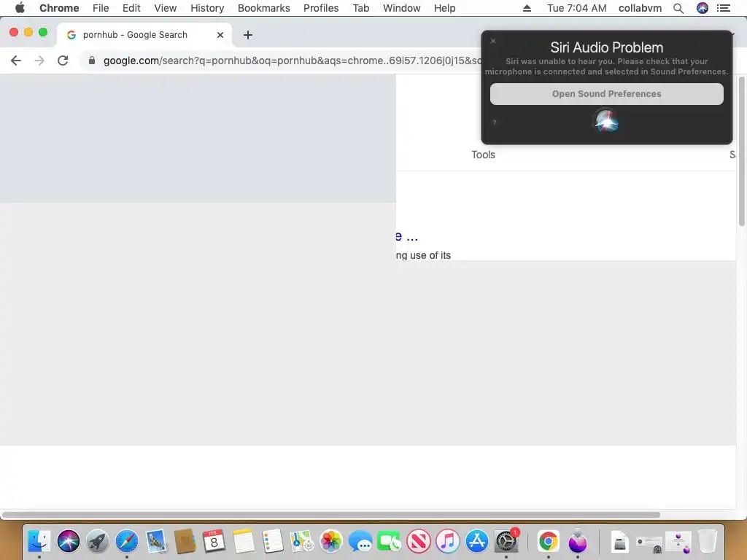Open a new Chrome tab

pyautogui.click(x=248, y=35)
